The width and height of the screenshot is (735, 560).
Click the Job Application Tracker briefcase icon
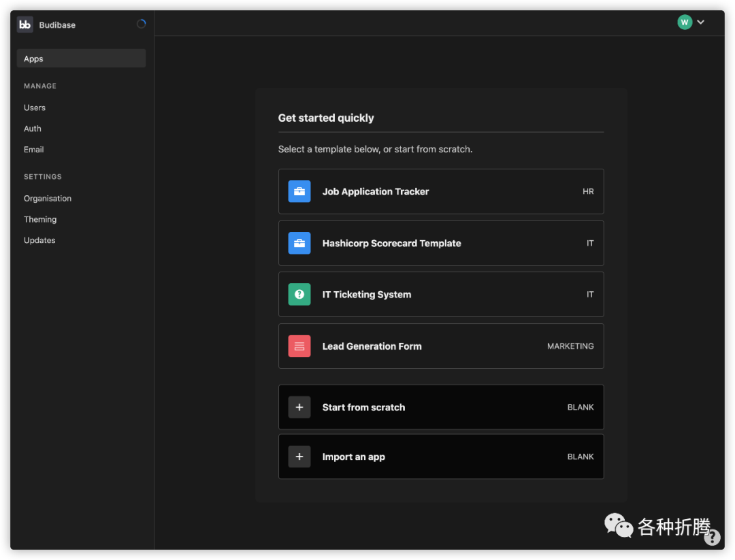pyautogui.click(x=299, y=192)
